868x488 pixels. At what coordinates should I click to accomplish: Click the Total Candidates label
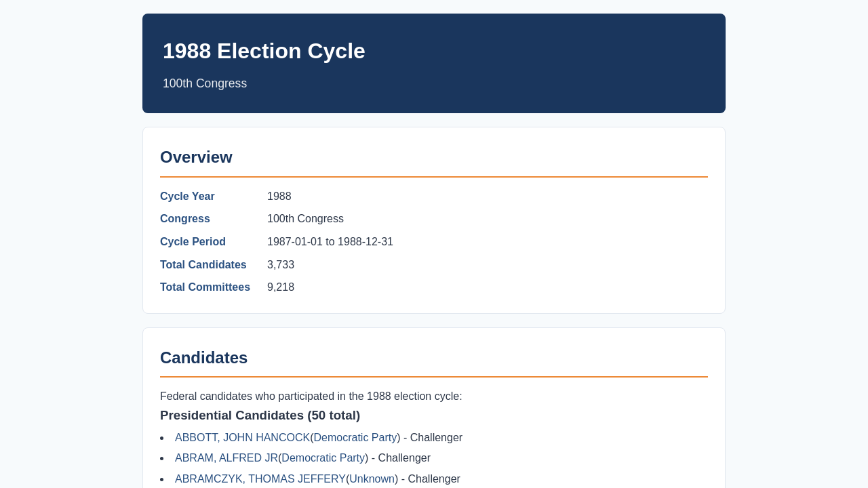203,265
